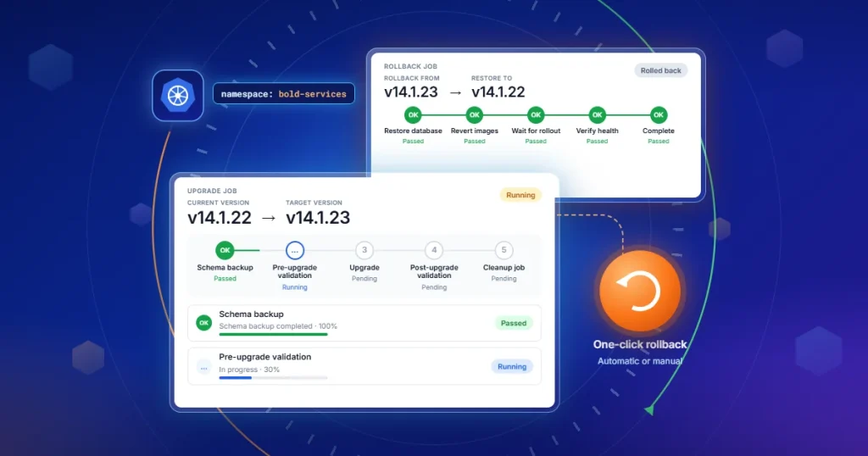Click Pending status under Upgrade step
The height and width of the screenshot is (456, 868).
(364, 278)
